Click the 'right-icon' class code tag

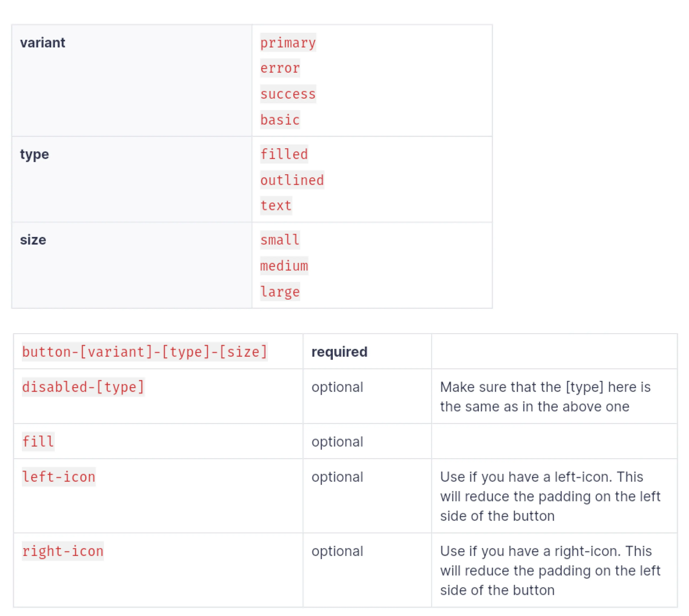pos(63,551)
